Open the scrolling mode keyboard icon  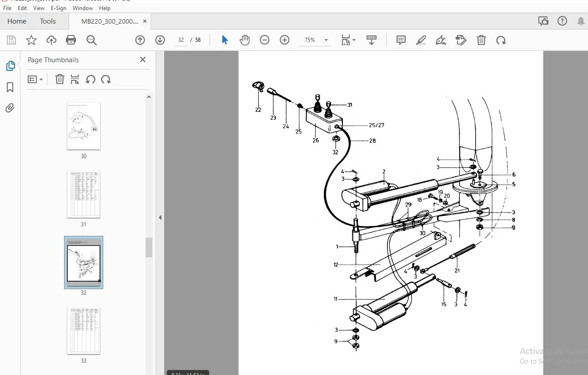(x=372, y=40)
